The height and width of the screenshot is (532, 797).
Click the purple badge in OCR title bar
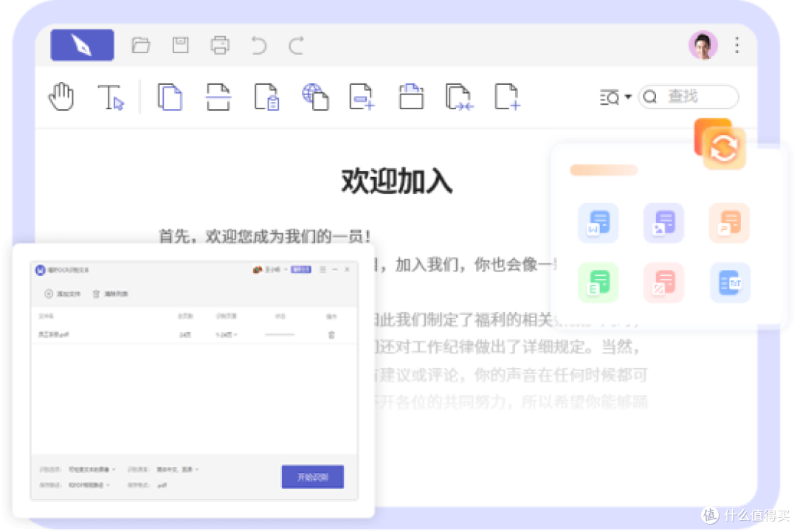point(301,270)
